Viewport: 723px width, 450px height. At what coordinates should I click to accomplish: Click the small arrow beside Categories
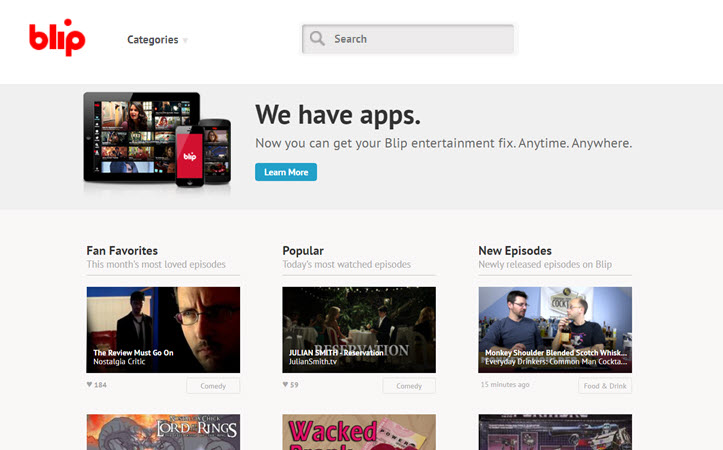185,41
